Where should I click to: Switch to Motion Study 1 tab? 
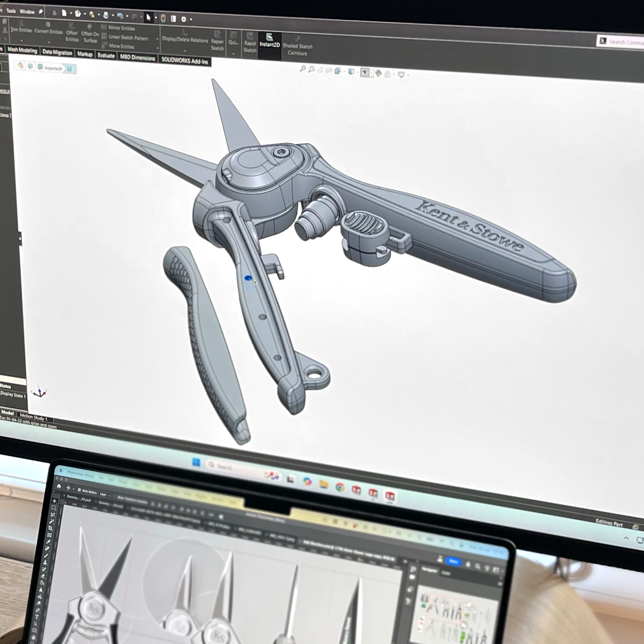(34, 418)
